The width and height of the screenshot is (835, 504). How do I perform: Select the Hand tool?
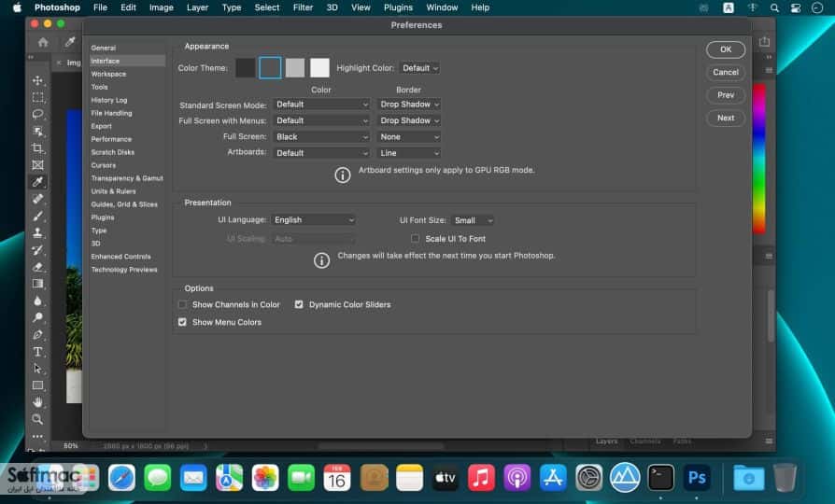pyautogui.click(x=37, y=402)
